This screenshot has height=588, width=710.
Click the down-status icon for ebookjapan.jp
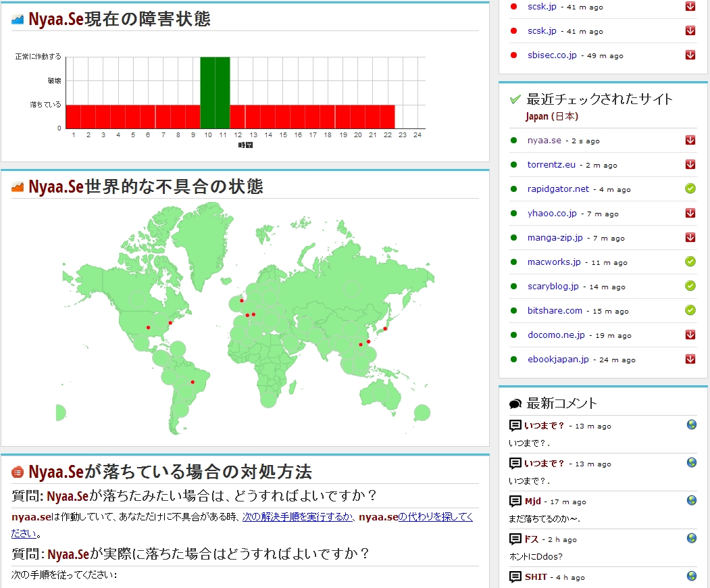coord(690,360)
